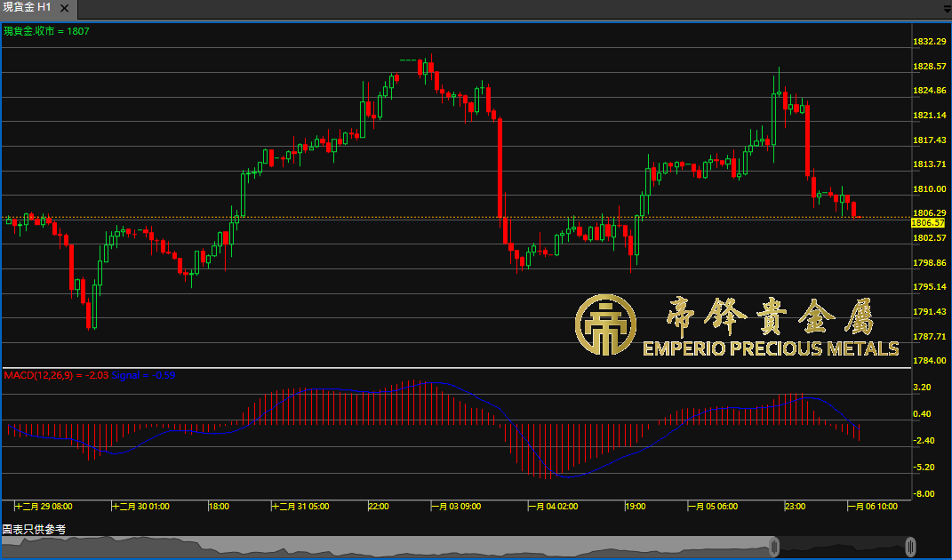Click the 十二月 31 05:00 time label
This screenshot has width=952, height=560.
click(300, 507)
